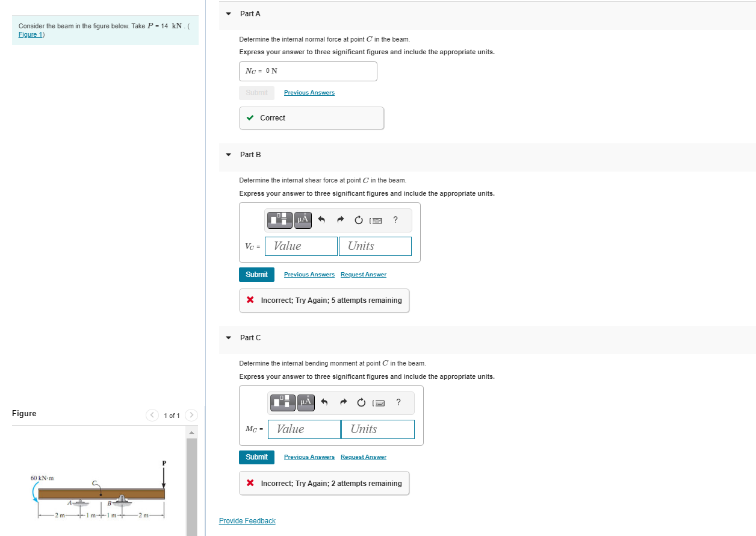The width and height of the screenshot is (756, 536).
Task: Redo the last edit in Part C
Action: pos(344,402)
